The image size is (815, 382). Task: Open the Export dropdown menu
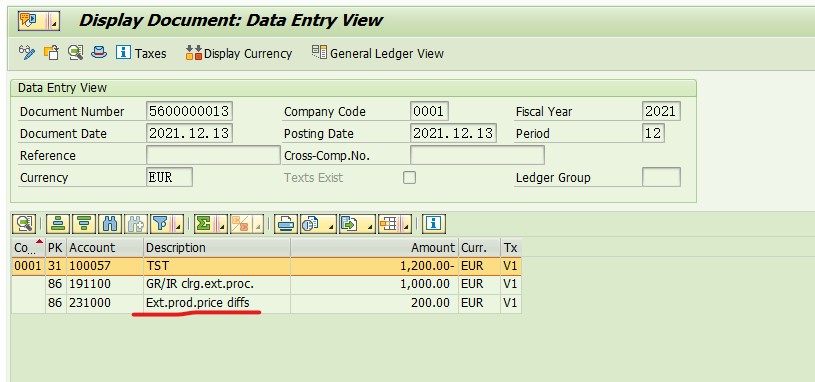[x=357, y=224]
